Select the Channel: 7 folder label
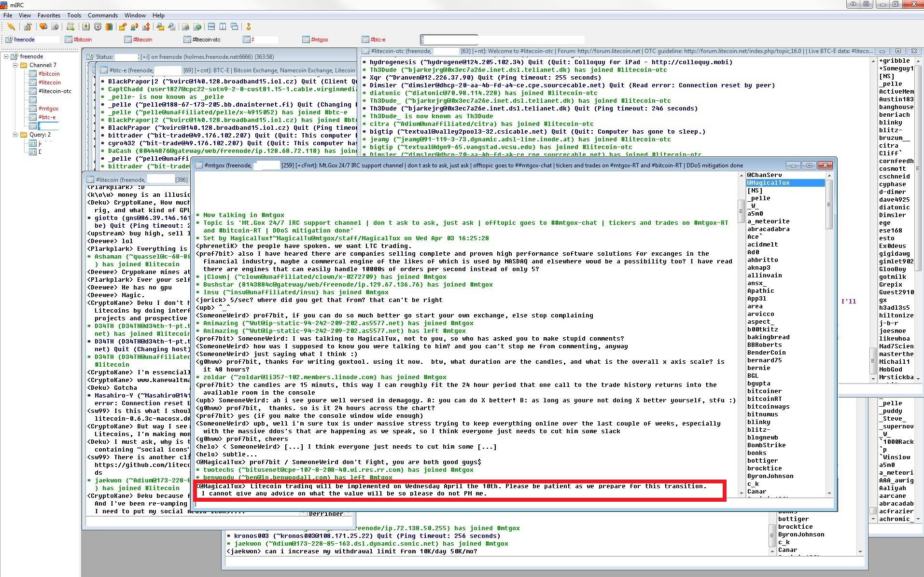This screenshot has width=924, height=577. tap(42, 65)
